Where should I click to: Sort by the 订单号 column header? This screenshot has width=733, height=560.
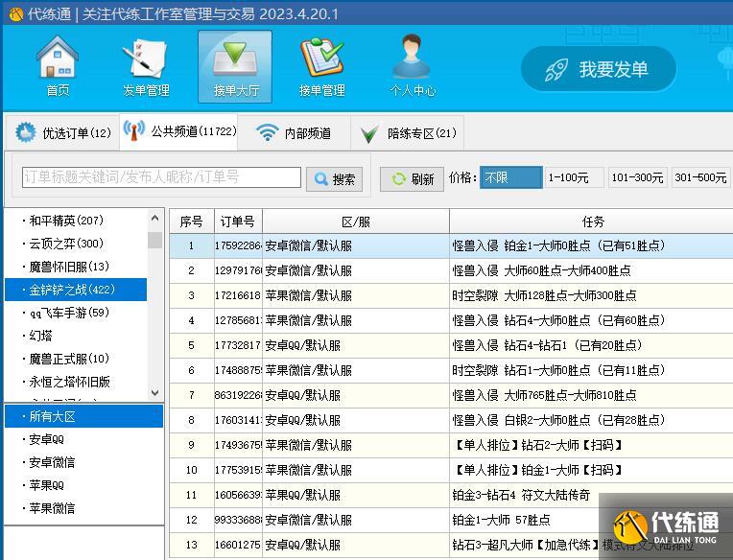pos(236,222)
